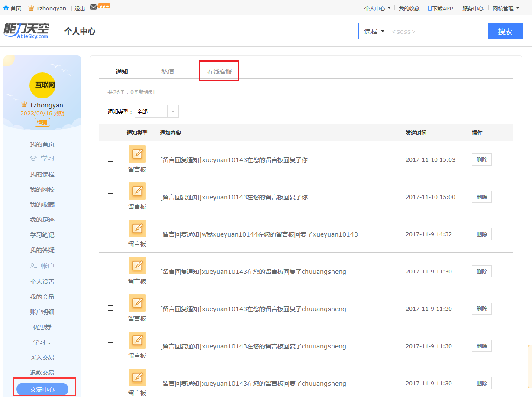Expand the 课程 search category dropdown
Screen dimensions: 532x397
(x=374, y=31)
